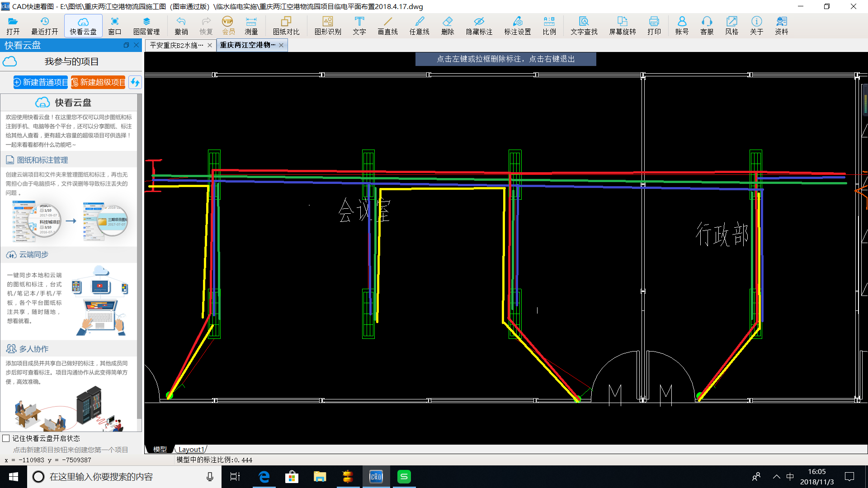The image size is (868, 488).
Task: Open Text Search (文字查找)
Action: pos(584,26)
